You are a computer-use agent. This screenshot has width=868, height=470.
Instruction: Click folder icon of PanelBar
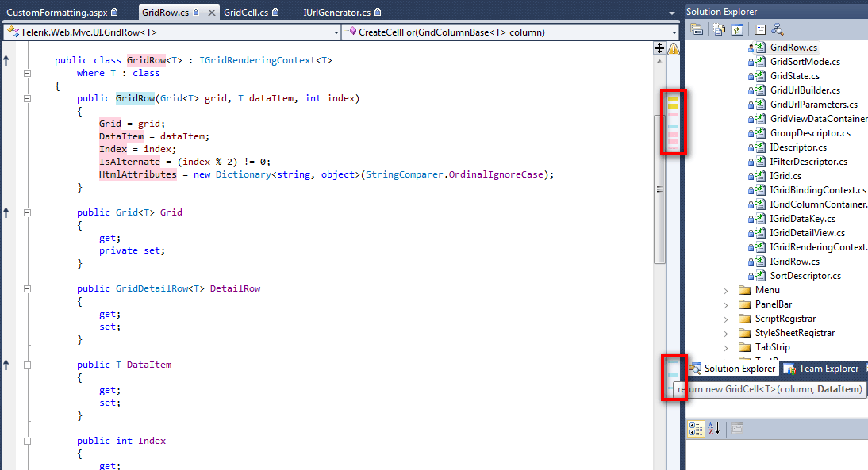click(x=745, y=304)
